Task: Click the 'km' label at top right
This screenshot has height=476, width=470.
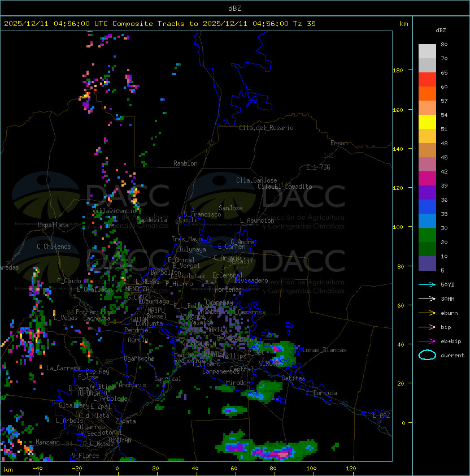Action: [x=403, y=24]
